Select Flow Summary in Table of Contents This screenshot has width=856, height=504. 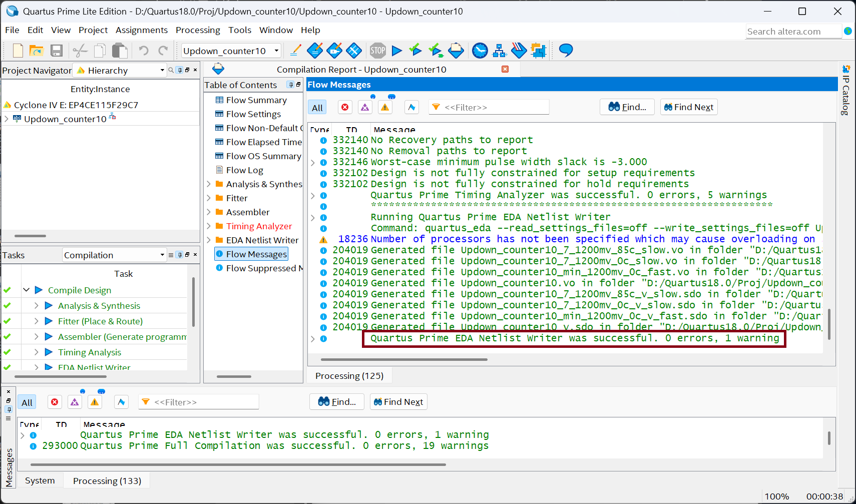coord(256,100)
